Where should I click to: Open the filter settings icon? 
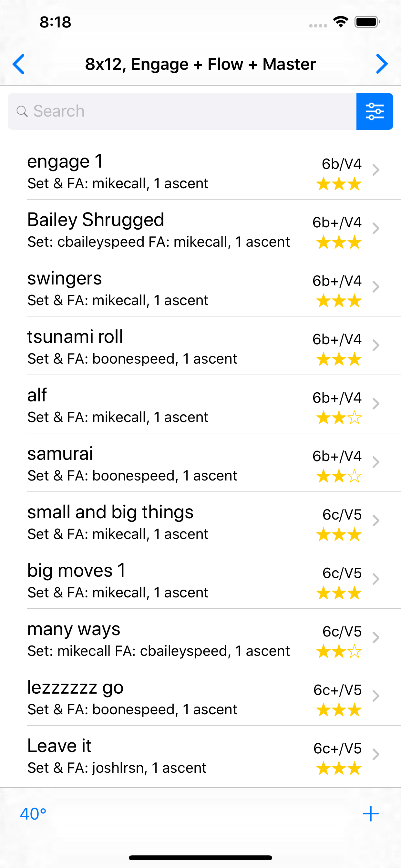point(375,111)
